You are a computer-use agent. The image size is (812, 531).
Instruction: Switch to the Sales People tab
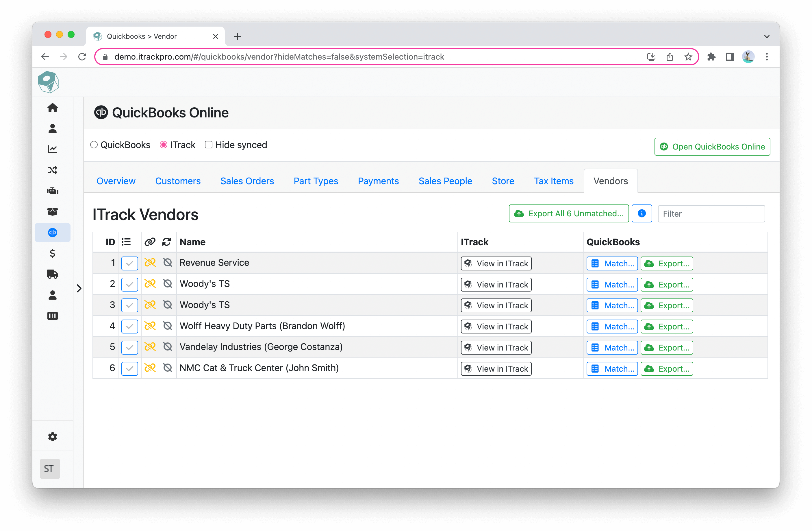[445, 181]
